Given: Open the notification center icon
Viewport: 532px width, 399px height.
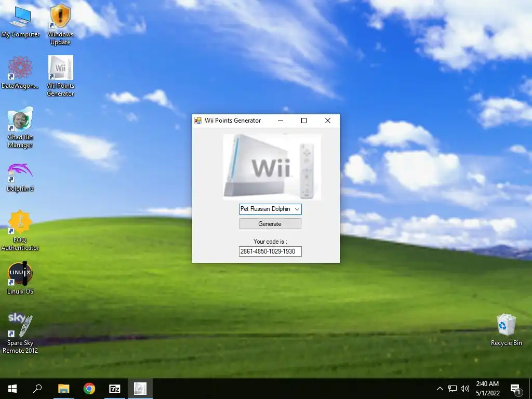Looking at the screenshot, I should (x=516, y=389).
